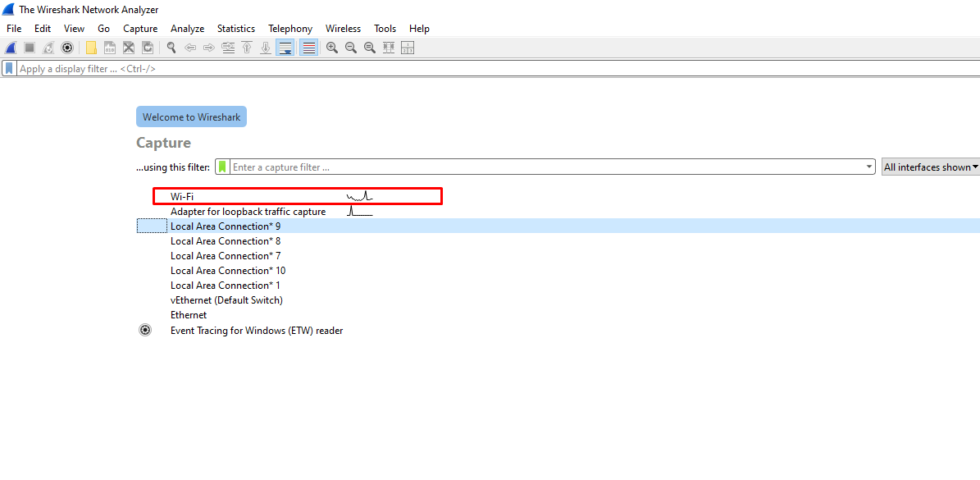The width and height of the screenshot is (980, 480).
Task: Reset text to normal size icon
Action: click(x=369, y=48)
